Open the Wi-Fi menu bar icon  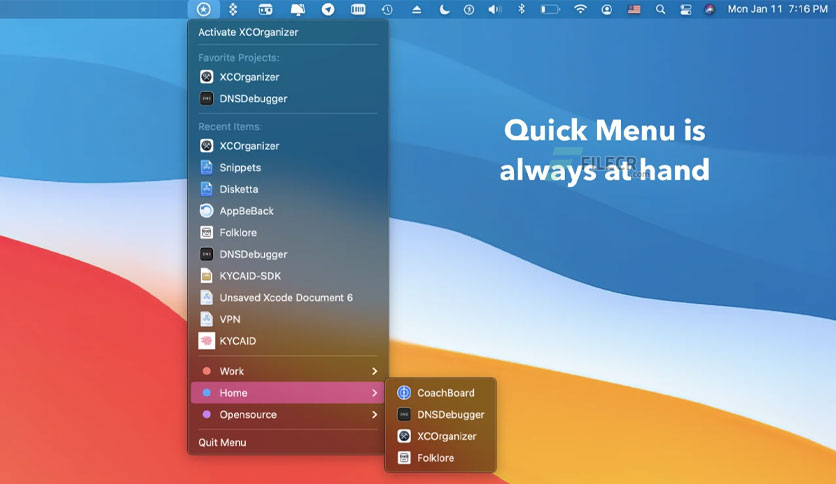click(580, 9)
